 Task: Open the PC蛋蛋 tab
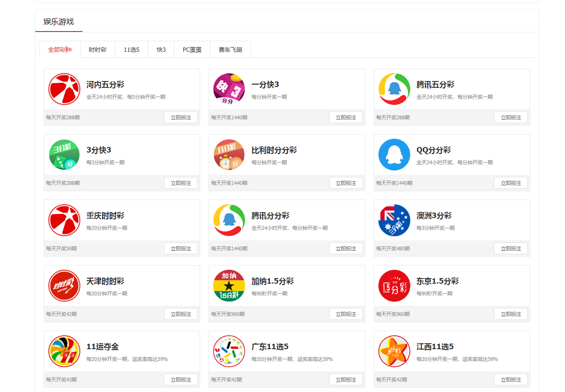[192, 49]
